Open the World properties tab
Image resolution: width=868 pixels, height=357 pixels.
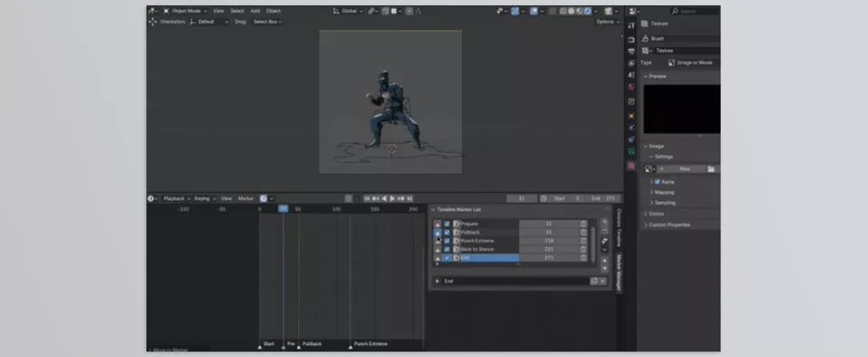point(631,87)
